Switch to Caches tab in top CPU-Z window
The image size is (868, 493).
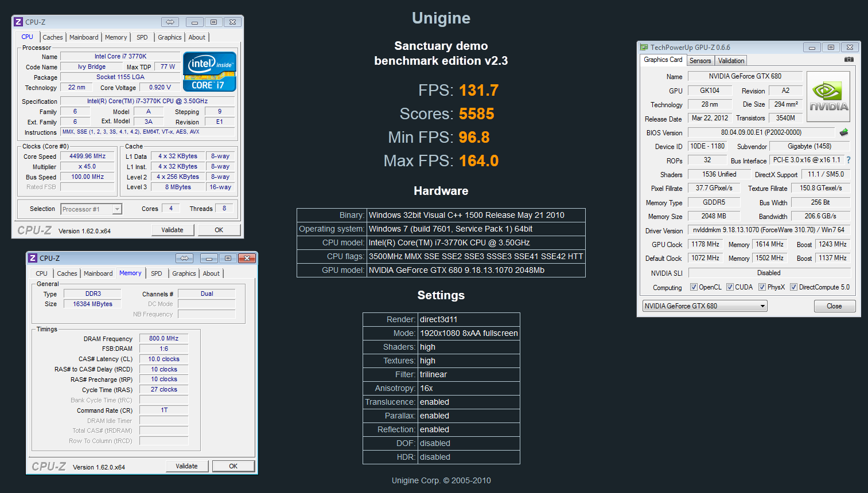tap(53, 37)
